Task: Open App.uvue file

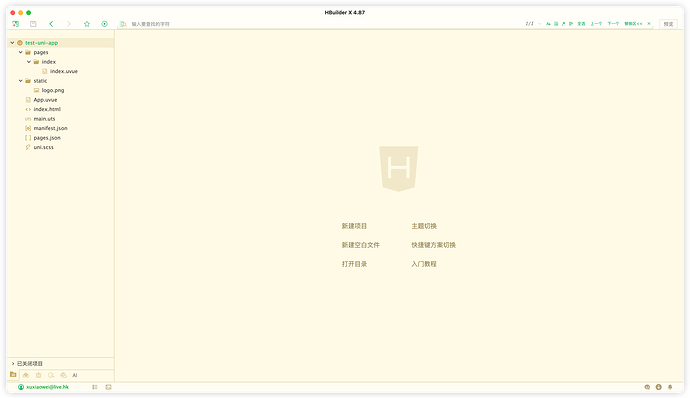Action: point(45,100)
